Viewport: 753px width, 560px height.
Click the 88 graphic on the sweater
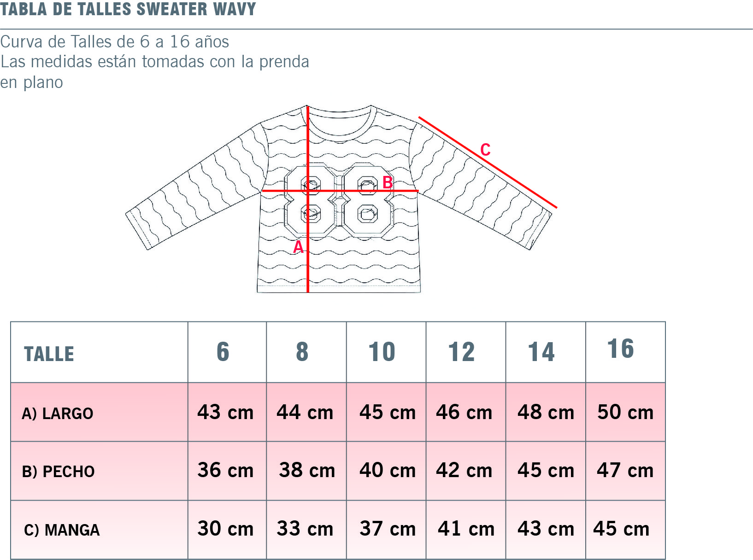(x=339, y=200)
